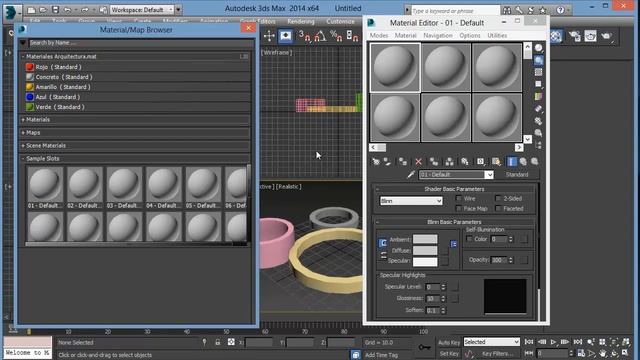640x360 pixels.
Task: Click the Set Key button
Action: (x=449, y=353)
